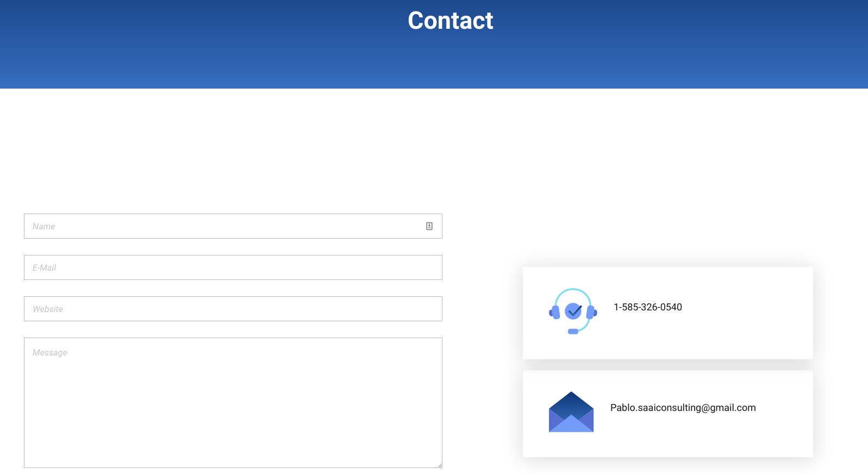Click the blue gradient header banner

pos(217,54)
